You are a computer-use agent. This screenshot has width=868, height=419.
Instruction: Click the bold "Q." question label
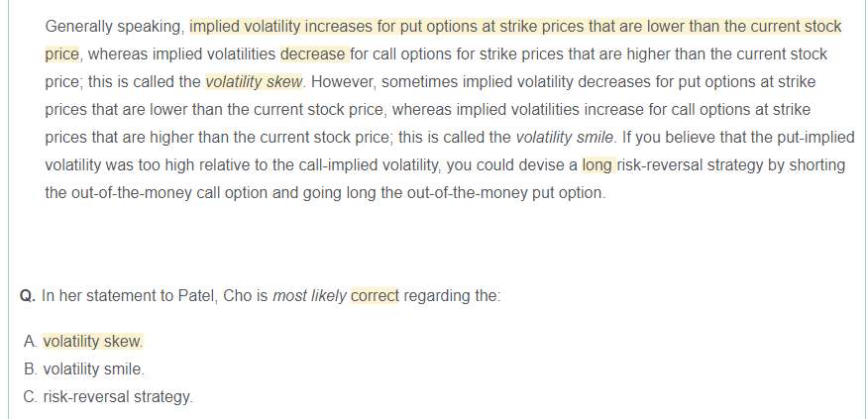click(x=28, y=296)
